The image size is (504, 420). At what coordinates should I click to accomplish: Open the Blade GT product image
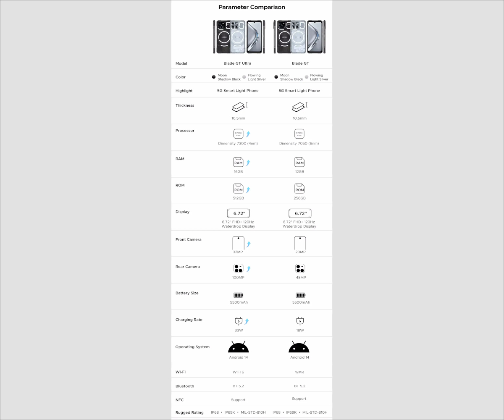(299, 37)
